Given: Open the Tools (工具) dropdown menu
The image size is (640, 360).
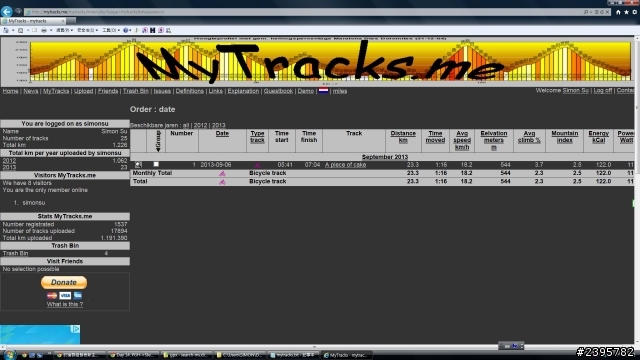Looking at the screenshot, I should click(x=111, y=30).
